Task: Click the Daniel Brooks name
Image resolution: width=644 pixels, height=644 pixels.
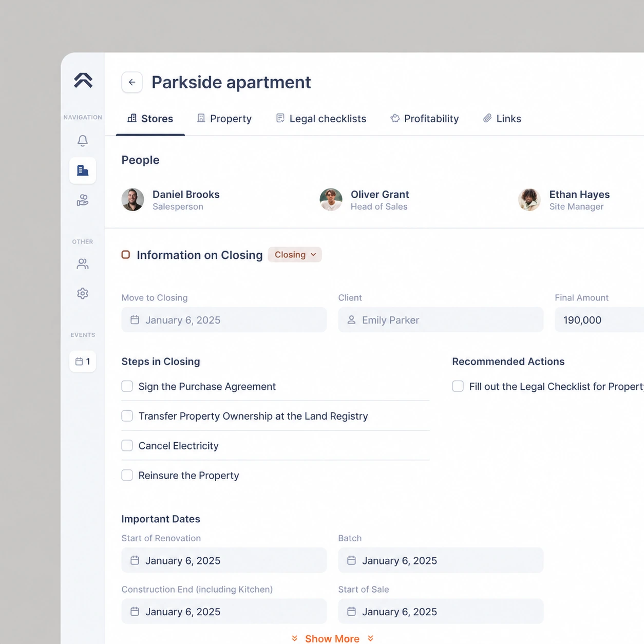Action: (186, 195)
